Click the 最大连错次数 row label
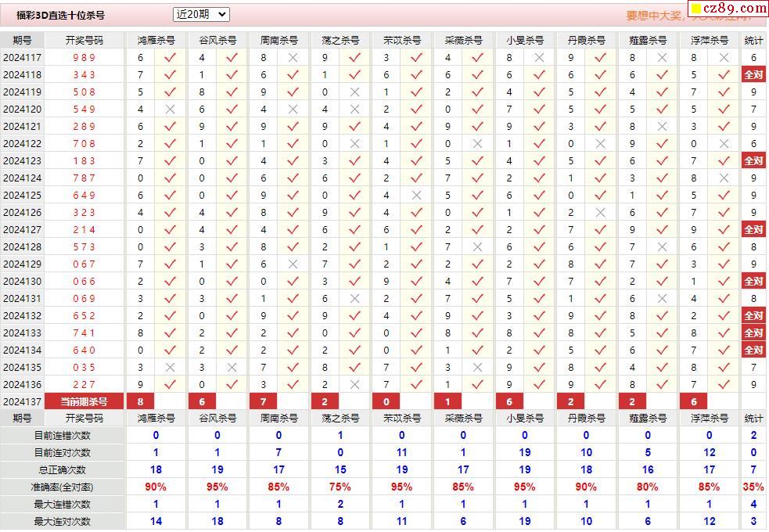 [x=63, y=505]
